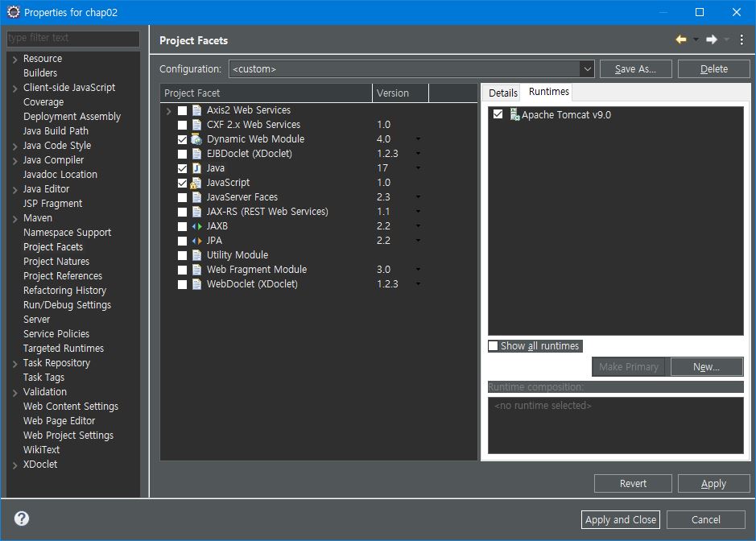Toggle Show all runtimes checkbox
Viewport: 756px width, 541px height.
[x=494, y=345]
